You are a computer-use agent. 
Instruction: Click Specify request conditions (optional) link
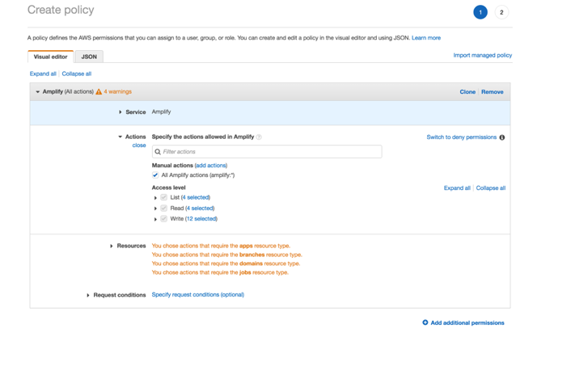197,294
